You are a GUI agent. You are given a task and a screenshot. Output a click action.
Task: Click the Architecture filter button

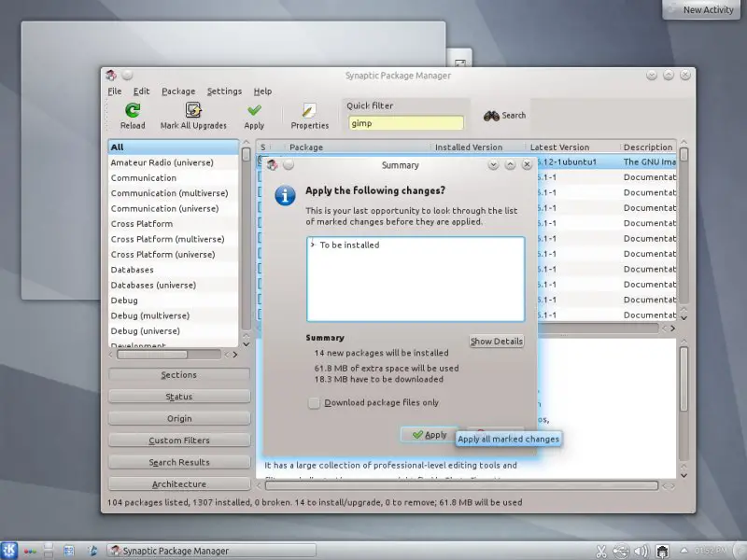pos(179,484)
